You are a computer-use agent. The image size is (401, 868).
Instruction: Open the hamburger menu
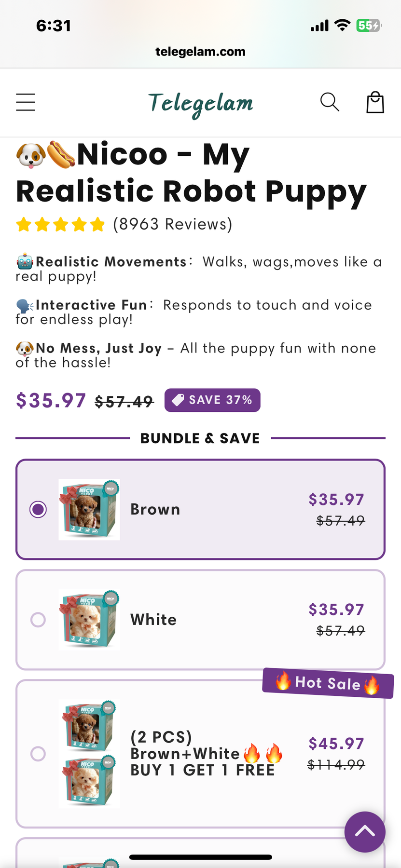coord(26,102)
